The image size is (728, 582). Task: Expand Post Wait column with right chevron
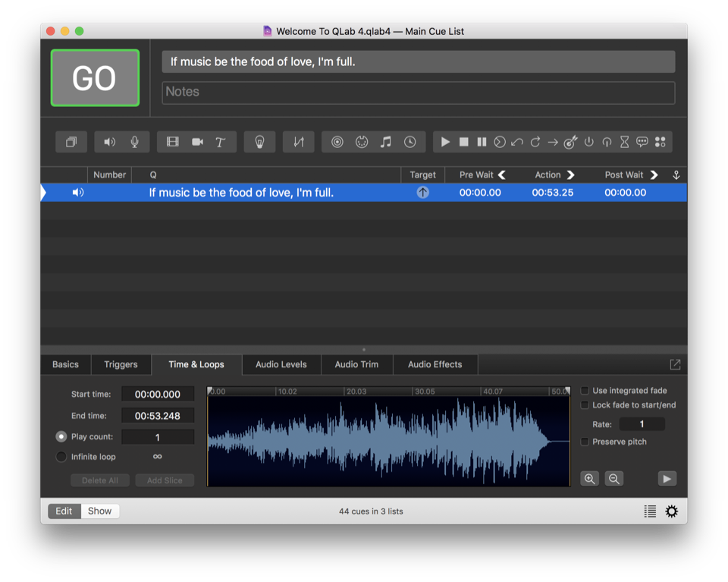point(654,175)
